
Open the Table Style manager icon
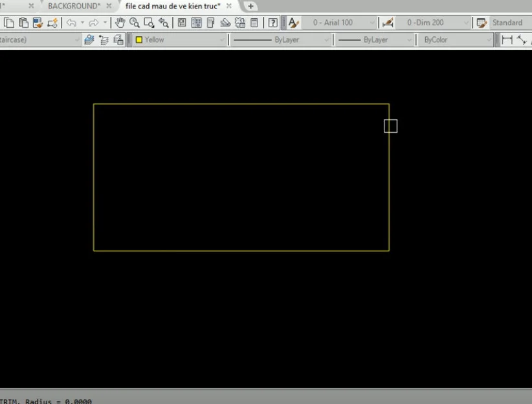(x=482, y=23)
